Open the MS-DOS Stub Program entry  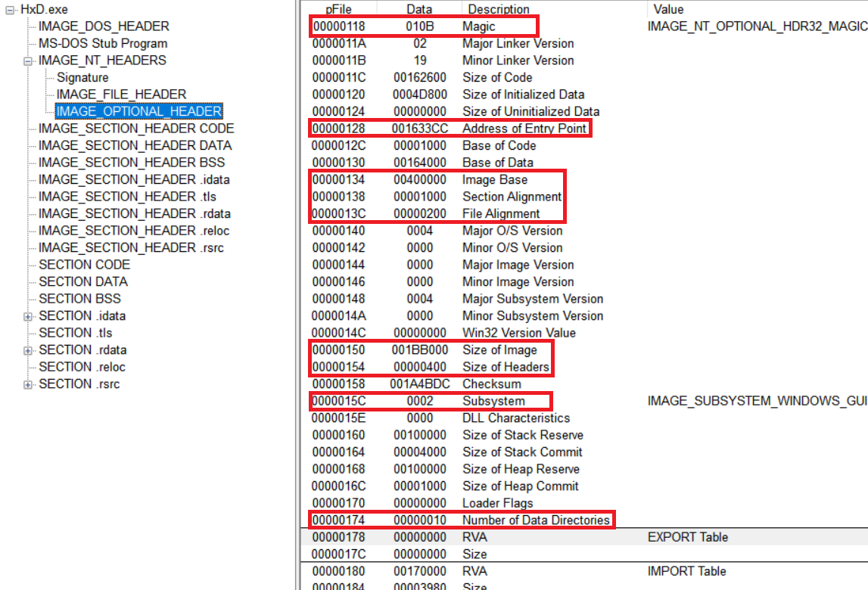point(102,44)
